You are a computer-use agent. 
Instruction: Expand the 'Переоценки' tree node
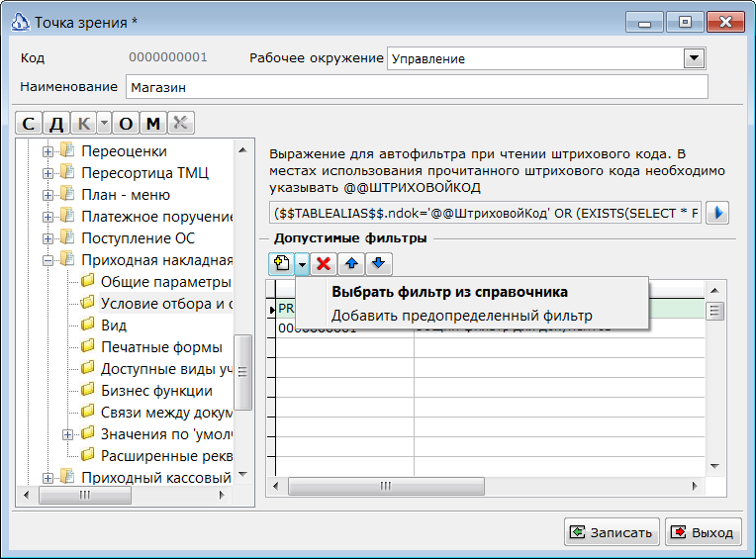(x=47, y=151)
